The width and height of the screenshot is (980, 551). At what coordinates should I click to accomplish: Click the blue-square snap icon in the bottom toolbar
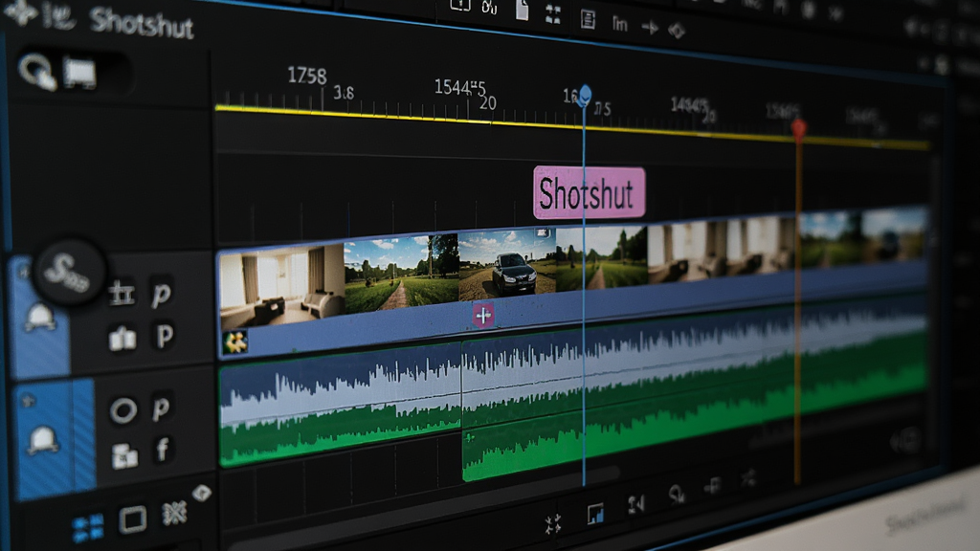click(595, 514)
